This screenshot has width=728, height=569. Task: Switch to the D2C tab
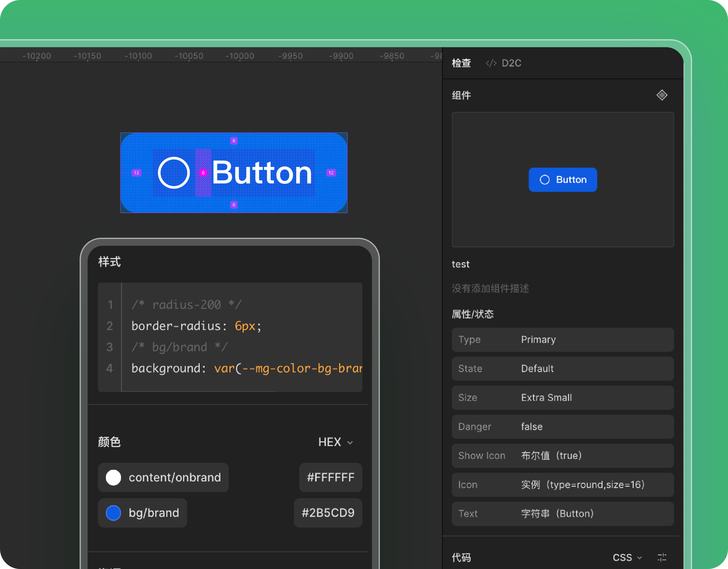click(511, 63)
